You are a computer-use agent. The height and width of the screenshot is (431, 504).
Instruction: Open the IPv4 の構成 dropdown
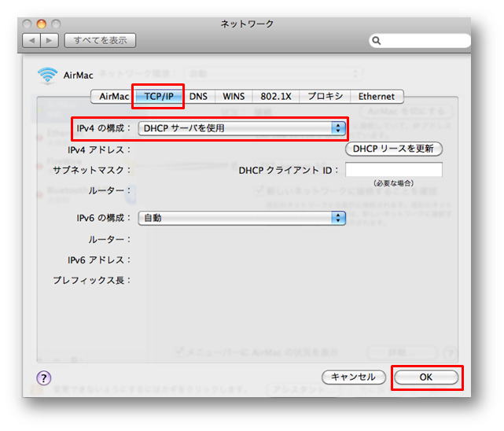coord(242,128)
